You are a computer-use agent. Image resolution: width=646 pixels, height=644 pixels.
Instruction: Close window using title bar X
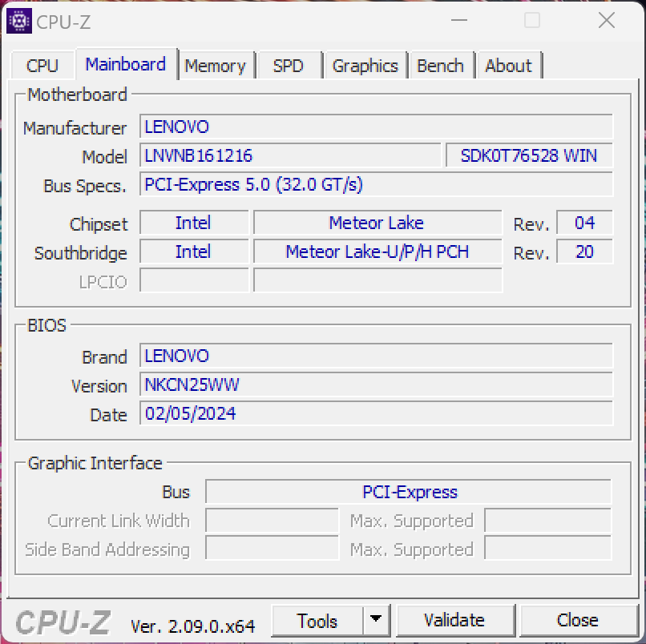(607, 22)
